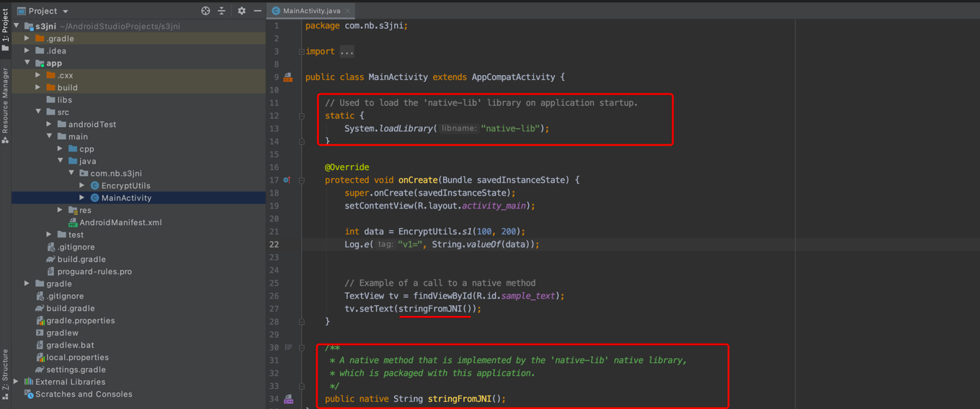The height and width of the screenshot is (409, 980).
Task: Open local.properties file
Action: (72, 357)
